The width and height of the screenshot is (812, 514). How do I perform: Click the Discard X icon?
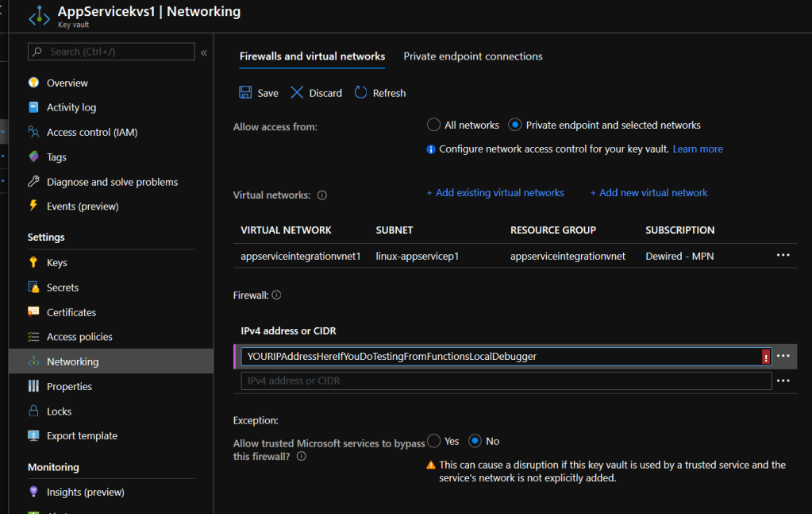(x=298, y=93)
